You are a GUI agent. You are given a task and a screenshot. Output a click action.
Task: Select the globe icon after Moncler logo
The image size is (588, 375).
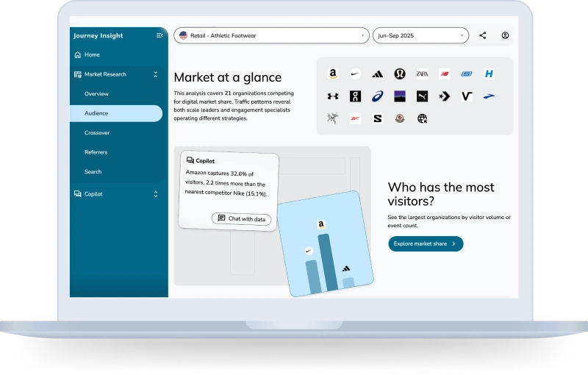coord(422,118)
